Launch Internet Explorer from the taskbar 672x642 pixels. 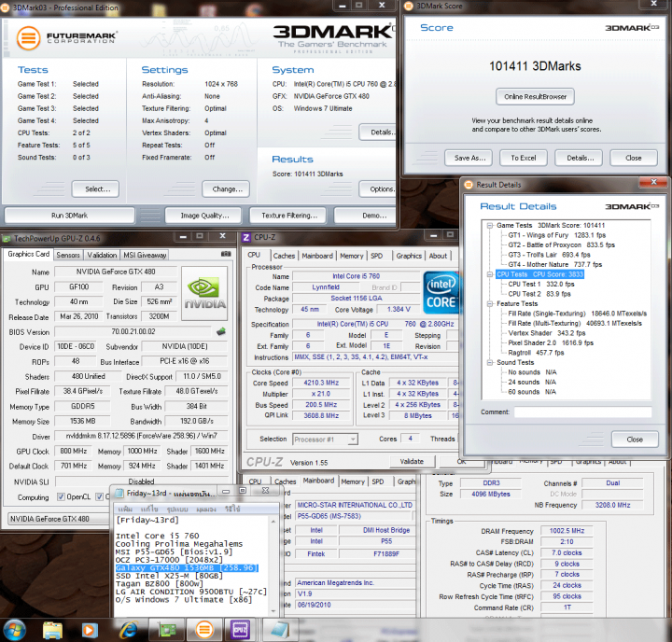[x=128, y=630]
